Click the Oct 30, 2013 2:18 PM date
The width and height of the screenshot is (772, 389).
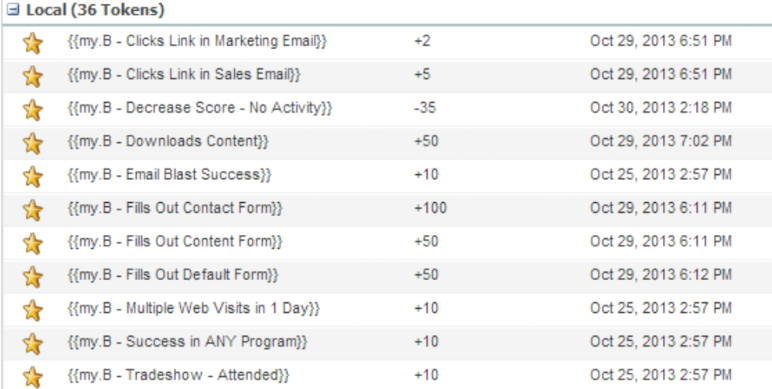(x=661, y=107)
